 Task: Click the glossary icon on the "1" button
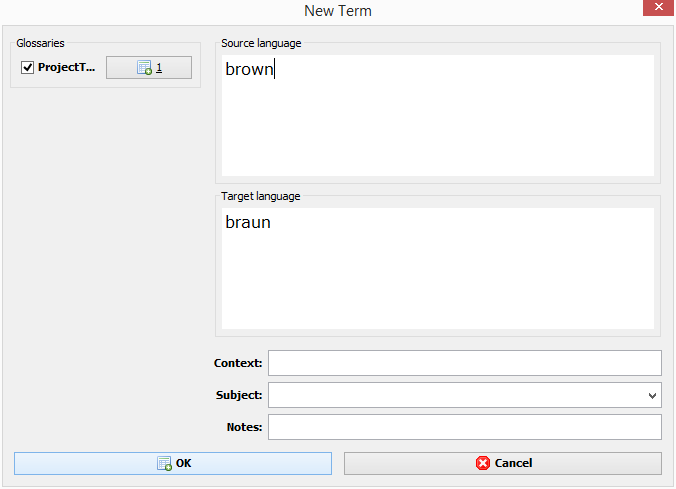pos(145,68)
